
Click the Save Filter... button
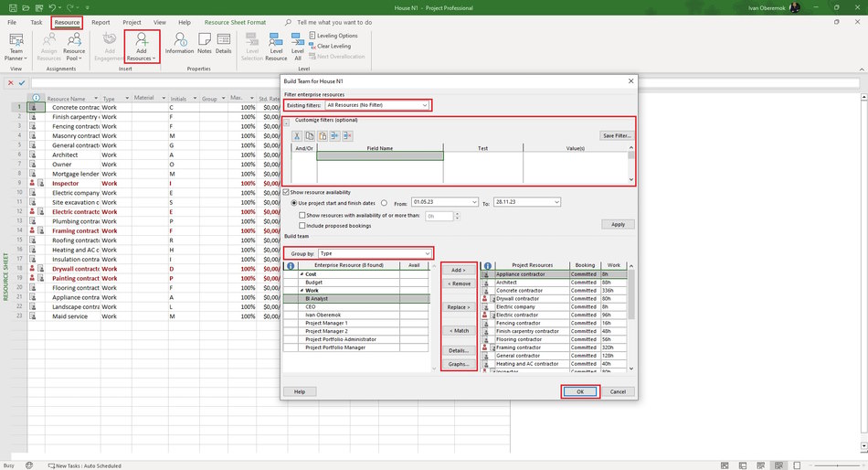tap(616, 135)
